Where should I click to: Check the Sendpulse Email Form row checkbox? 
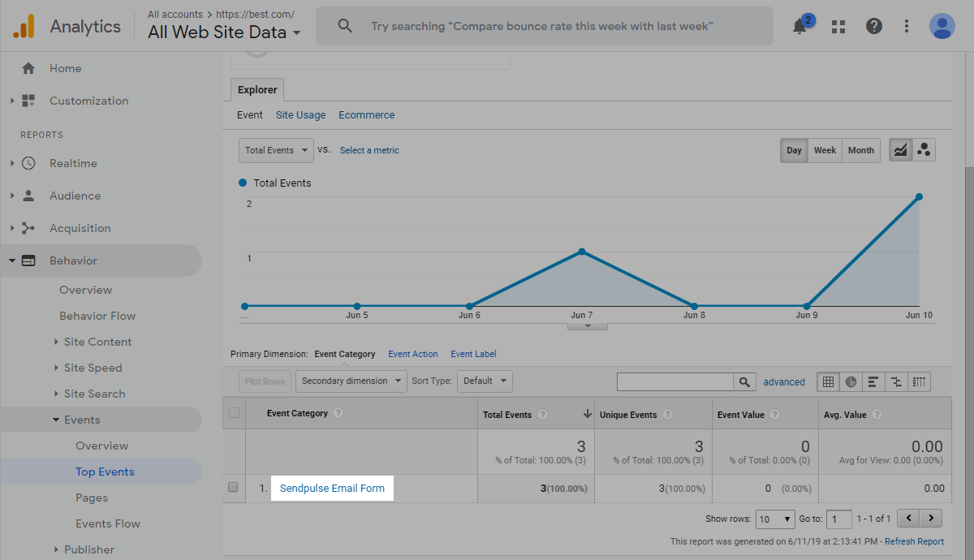pos(234,488)
